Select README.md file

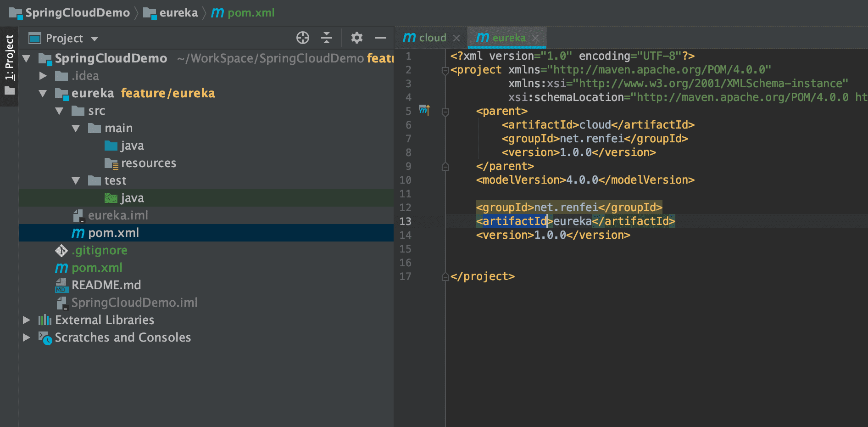coord(206,285)
